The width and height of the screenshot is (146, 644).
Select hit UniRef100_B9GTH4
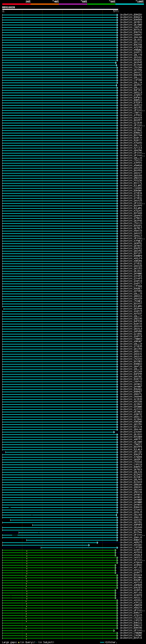pos(131,45)
